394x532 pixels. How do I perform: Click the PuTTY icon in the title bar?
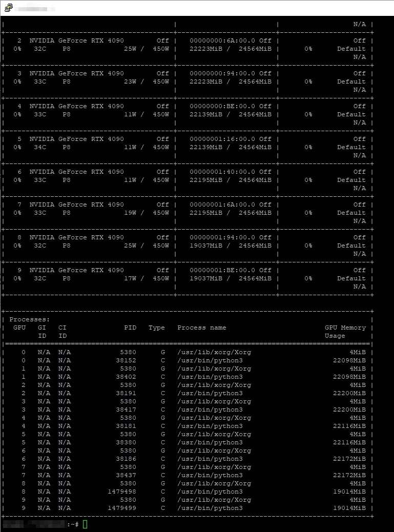tap(9, 8)
